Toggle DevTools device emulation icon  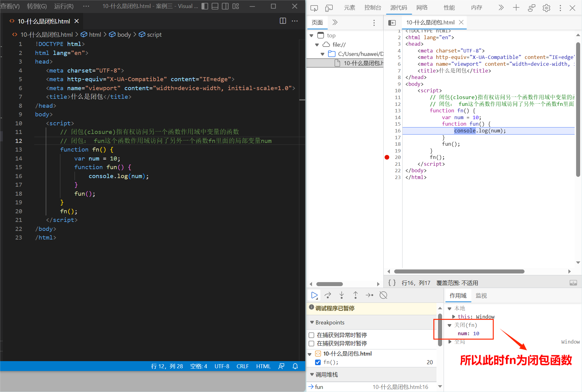(329, 8)
